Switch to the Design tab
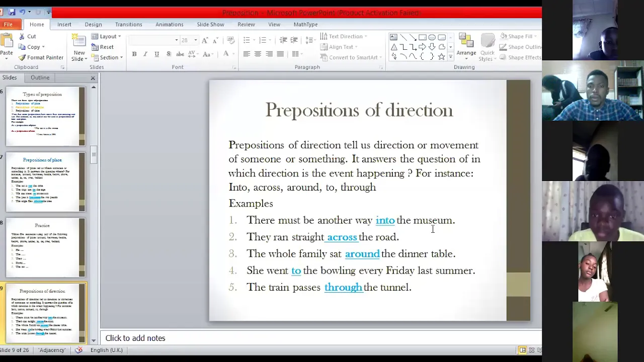The image size is (644, 362). (x=93, y=24)
